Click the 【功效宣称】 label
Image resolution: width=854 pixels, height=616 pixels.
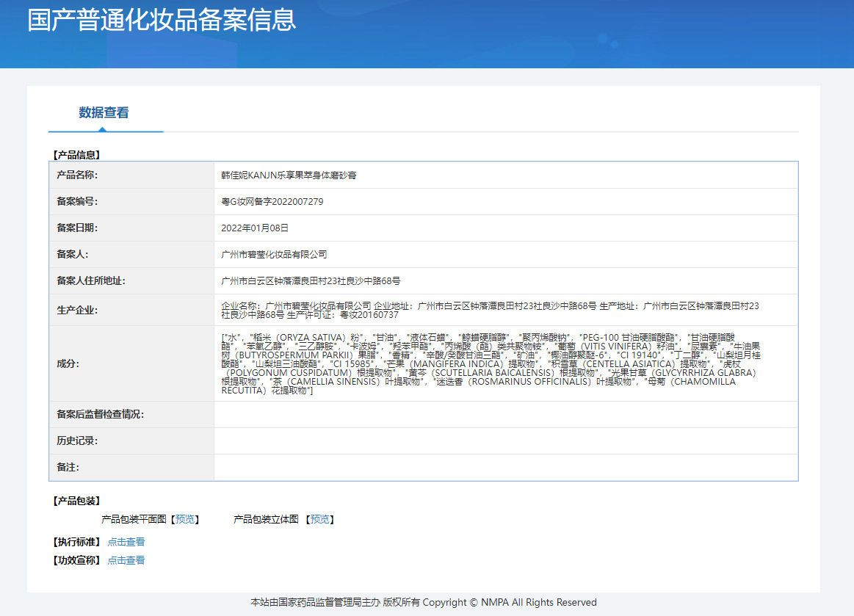[76, 560]
